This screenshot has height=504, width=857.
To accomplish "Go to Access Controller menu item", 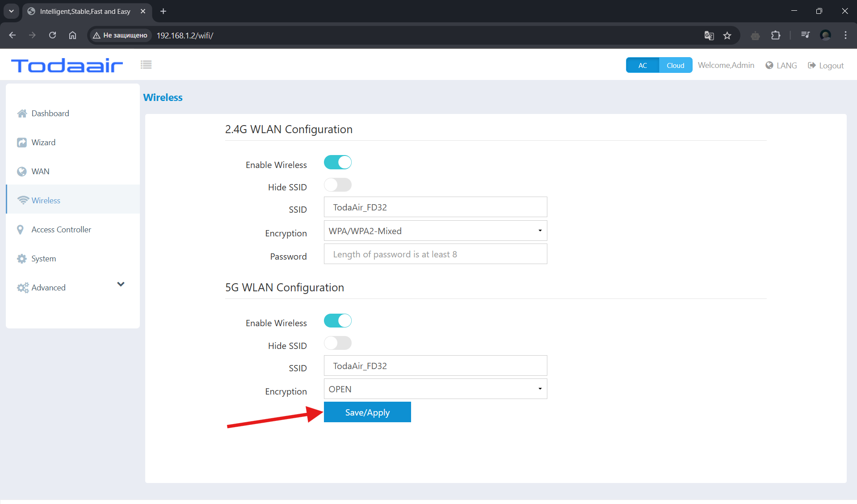I will (61, 230).
